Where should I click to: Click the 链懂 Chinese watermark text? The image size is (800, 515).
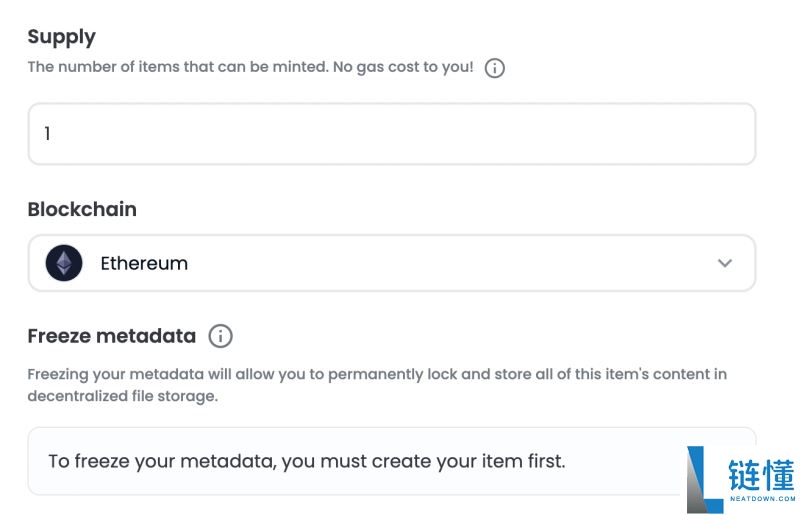tap(761, 475)
